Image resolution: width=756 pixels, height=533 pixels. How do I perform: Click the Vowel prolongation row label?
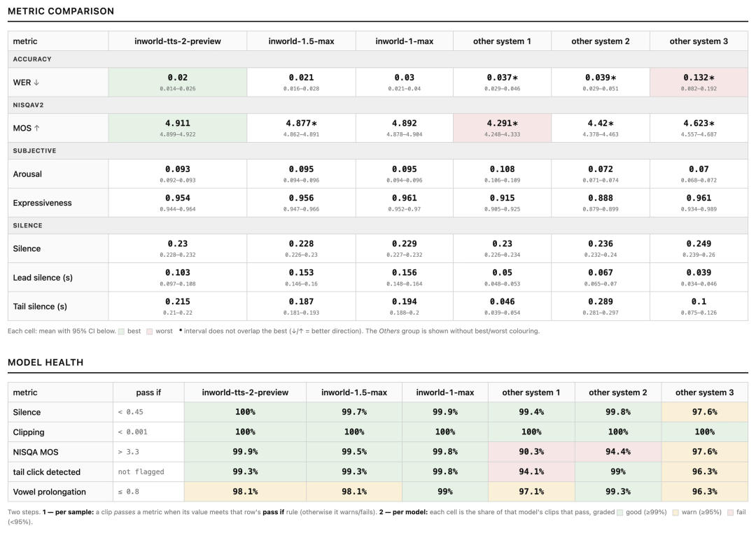coord(49,492)
